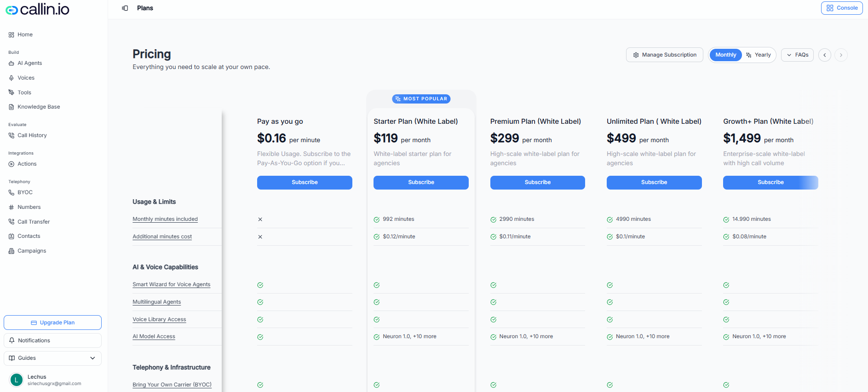
Task: Click Monthly minutes included link
Action: (x=165, y=219)
